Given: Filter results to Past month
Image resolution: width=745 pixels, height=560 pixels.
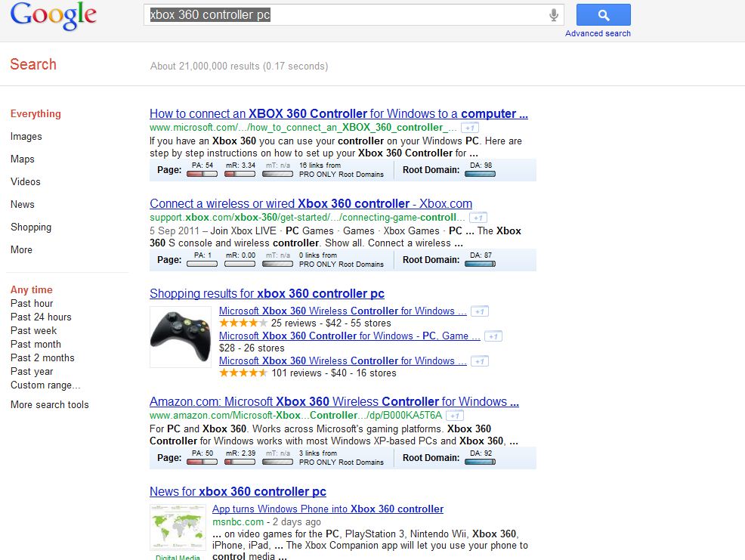Looking at the screenshot, I should pyautogui.click(x=36, y=344).
